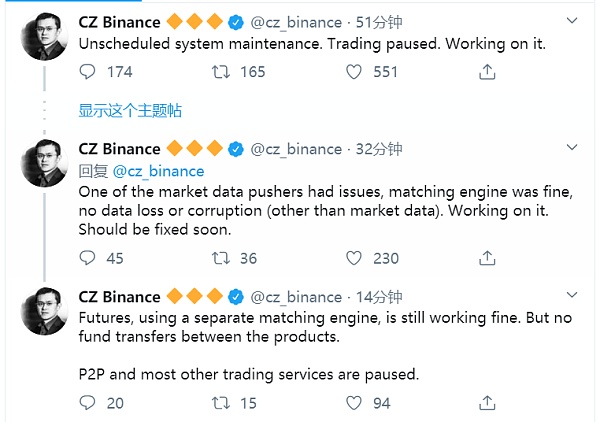This screenshot has width=600, height=422.
Task: Reply to the 'market data pushers' tweet
Action: (x=88, y=258)
